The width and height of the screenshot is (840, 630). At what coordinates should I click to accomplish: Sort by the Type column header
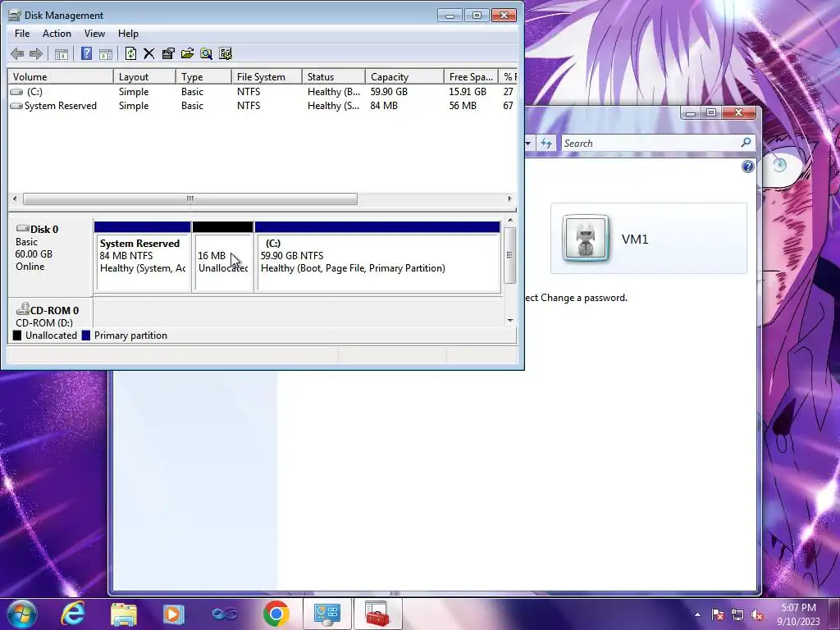[203, 77]
